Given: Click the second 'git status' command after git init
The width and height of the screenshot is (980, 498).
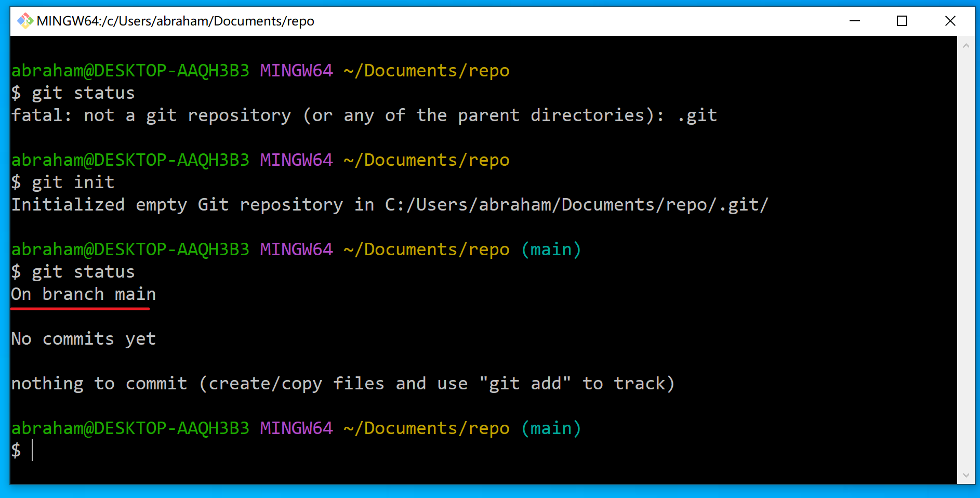Looking at the screenshot, I should (73, 271).
